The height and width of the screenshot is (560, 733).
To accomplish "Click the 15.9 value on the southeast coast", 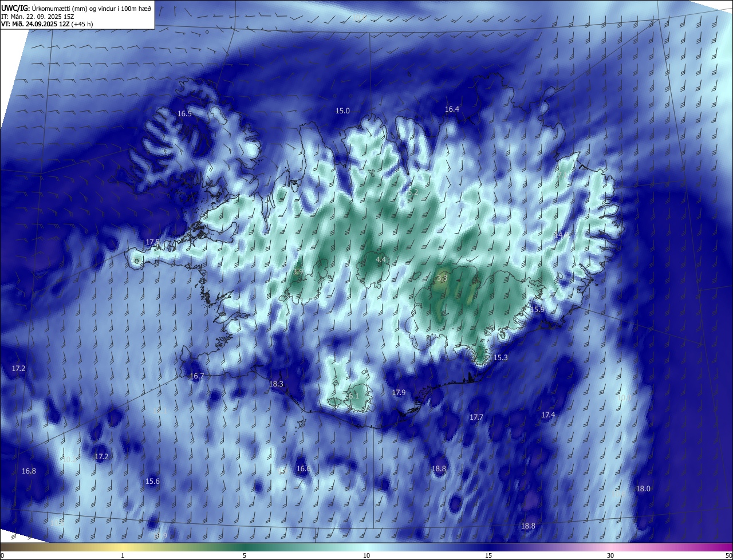I will click(537, 309).
